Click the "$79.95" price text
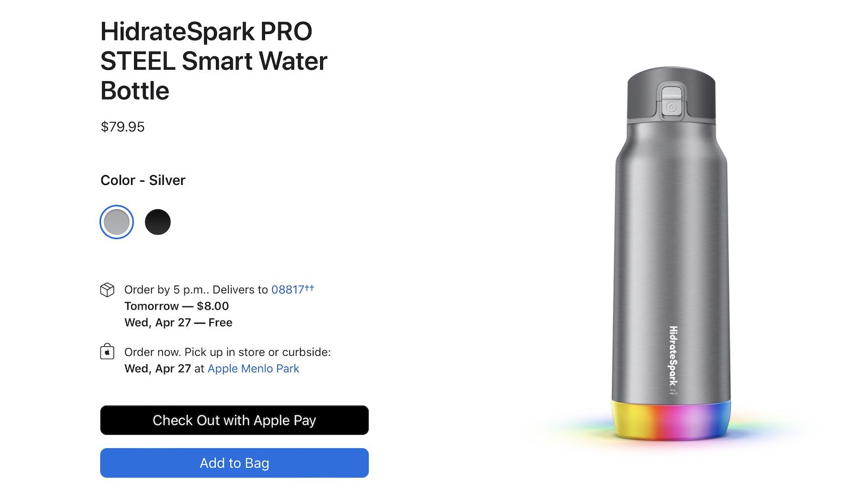The width and height of the screenshot is (868, 488). coord(122,127)
